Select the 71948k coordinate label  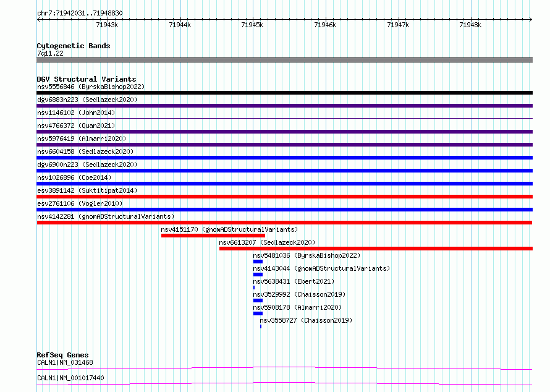pyautogui.click(x=470, y=25)
